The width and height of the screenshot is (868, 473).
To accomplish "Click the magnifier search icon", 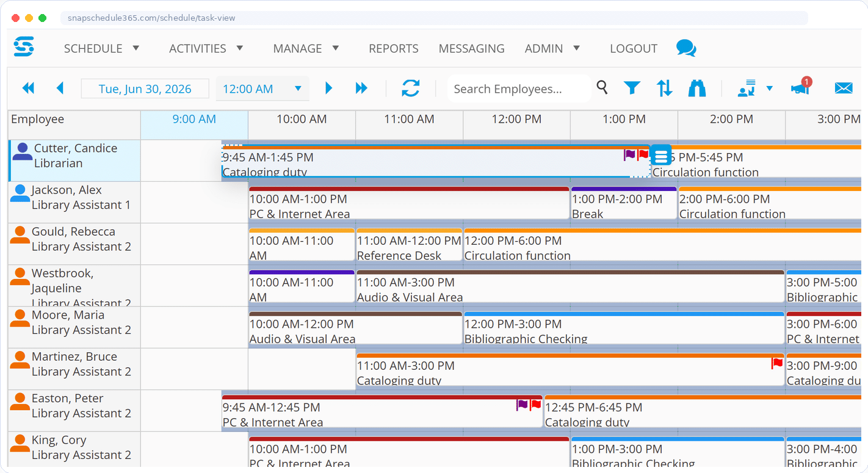I will coord(602,88).
